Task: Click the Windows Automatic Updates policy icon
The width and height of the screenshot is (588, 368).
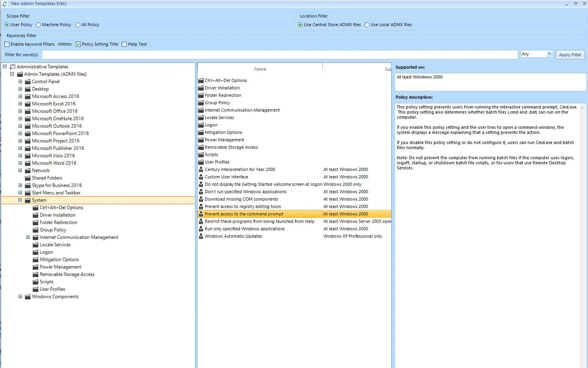Action: 201,236
